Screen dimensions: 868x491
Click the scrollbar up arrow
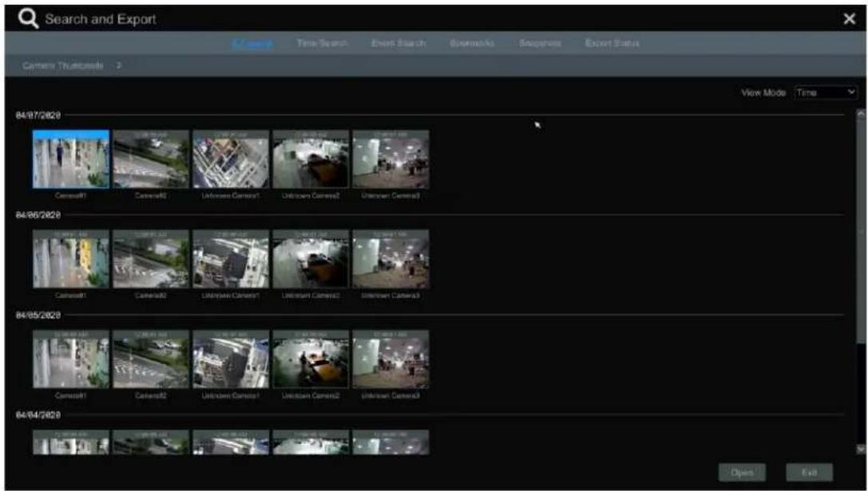tap(860, 113)
